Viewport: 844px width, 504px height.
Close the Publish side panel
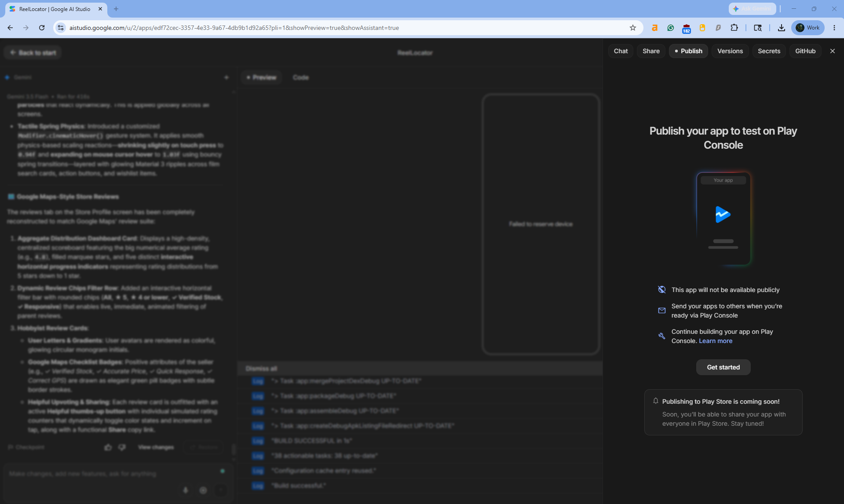[833, 51]
